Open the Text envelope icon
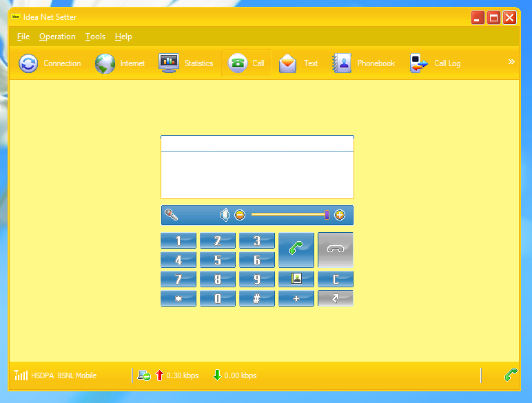 pos(287,63)
